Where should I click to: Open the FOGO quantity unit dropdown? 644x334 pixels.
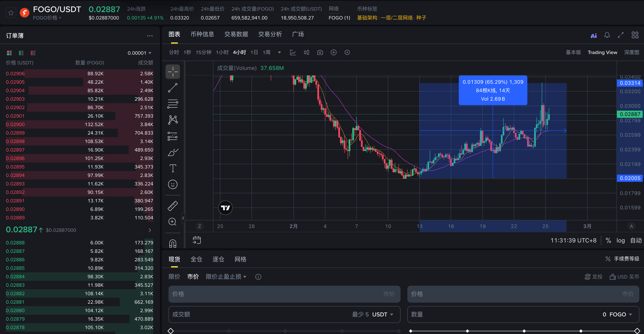coord(621,315)
